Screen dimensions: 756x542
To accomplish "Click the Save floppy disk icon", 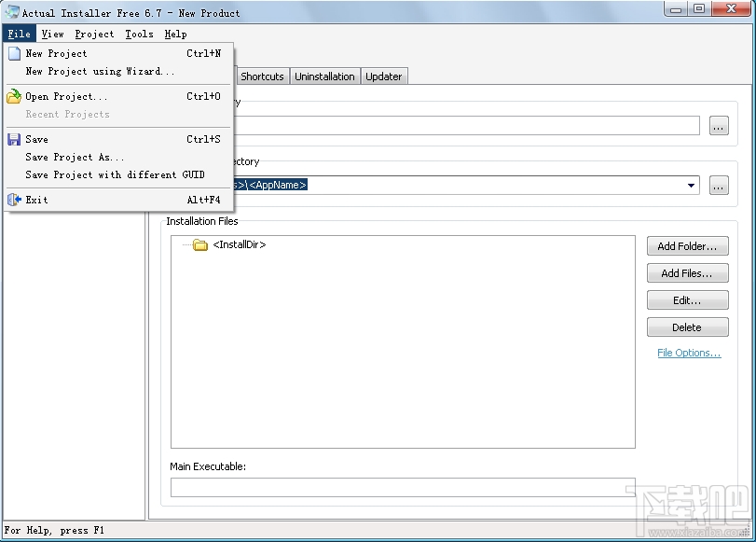I will (x=12, y=138).
